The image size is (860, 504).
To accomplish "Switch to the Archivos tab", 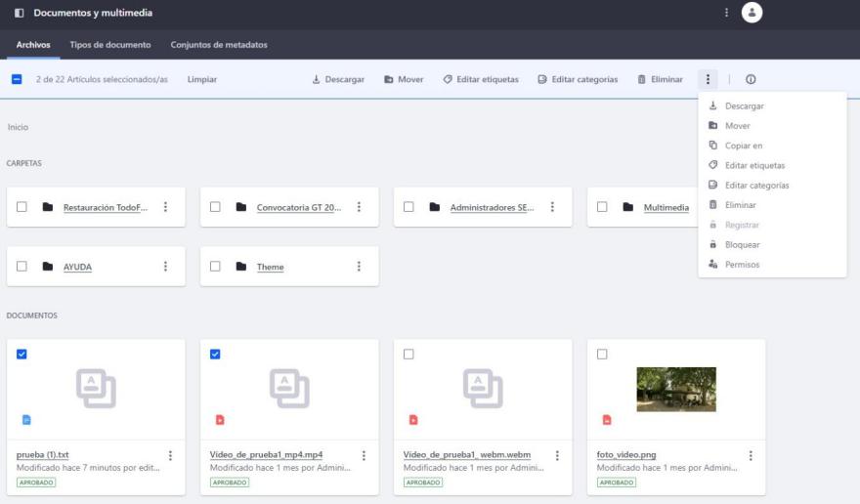I will point(33,45).
